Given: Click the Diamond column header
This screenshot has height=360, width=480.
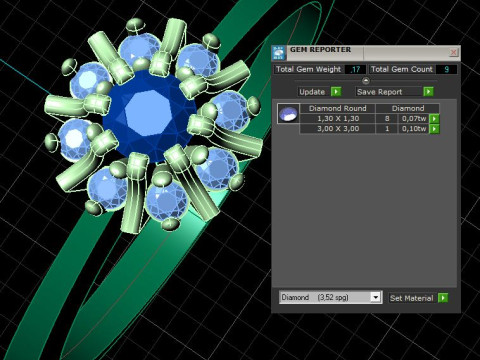Looking at the screenshot, I should click(408, 108).
